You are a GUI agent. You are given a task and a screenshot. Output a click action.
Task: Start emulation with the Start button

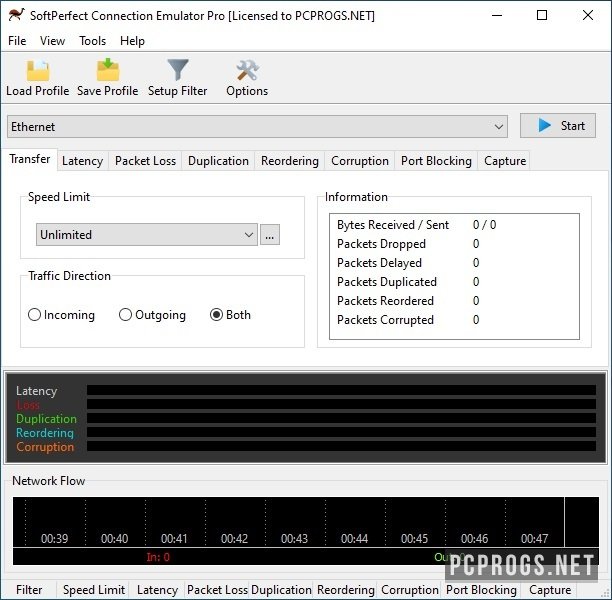point(558,126)
